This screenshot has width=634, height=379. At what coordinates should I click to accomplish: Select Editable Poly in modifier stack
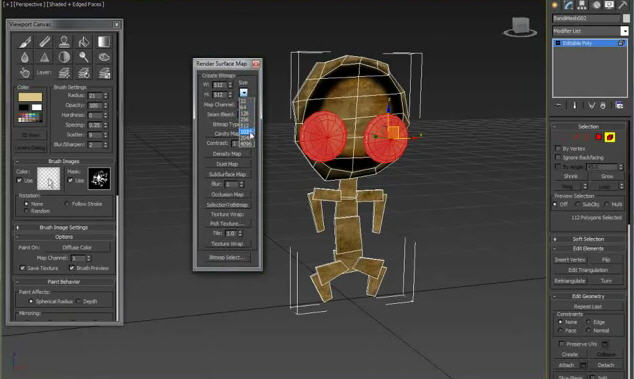(x=589, y=43)
